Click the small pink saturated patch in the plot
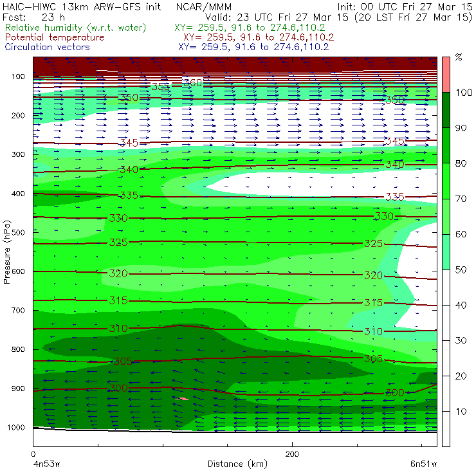Viewport: 476px width, 476px height. point(181,398)
